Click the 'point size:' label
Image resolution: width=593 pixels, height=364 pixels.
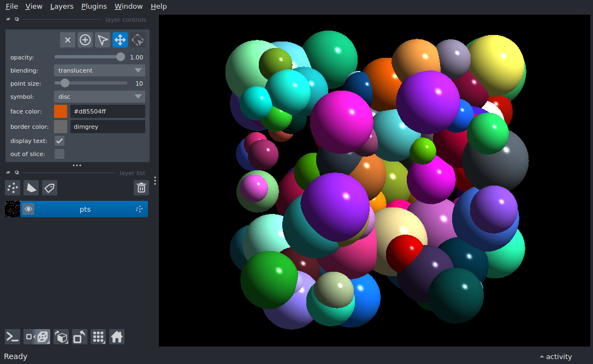click(x=26, y=83)
